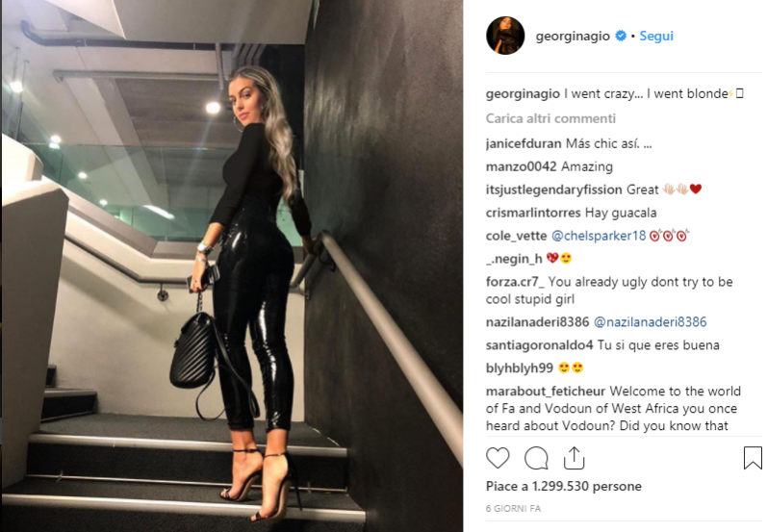
Task: Share the post with the upload arrow icon
Action: 575,458
